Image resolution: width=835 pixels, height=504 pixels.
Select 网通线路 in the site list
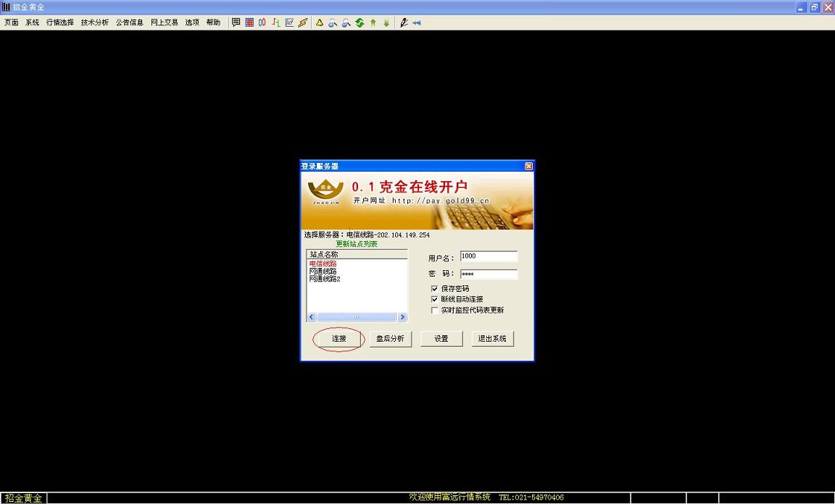point(323,272)
